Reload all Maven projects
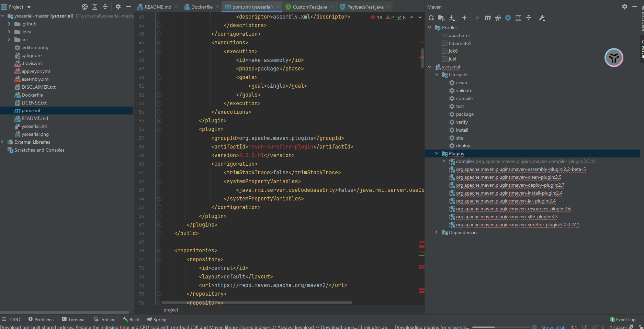Screen dimensions: 644x329 [x=431, y=18]
